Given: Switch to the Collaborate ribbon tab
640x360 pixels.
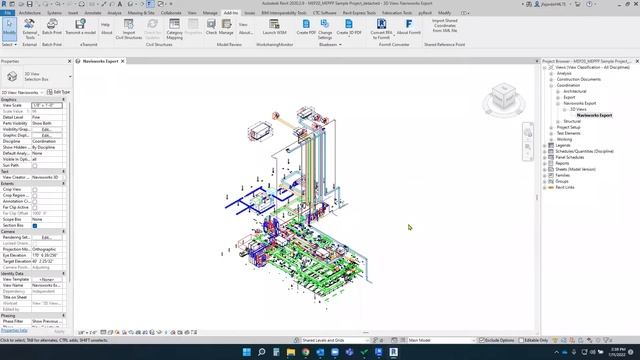Looking at the screenshot, I should 171,13.
